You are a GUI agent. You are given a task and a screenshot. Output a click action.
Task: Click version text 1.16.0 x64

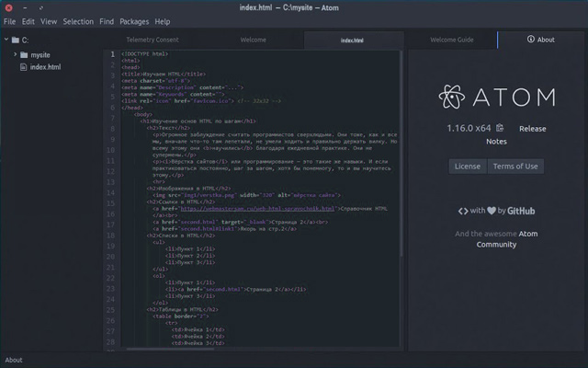click(469, 129)
